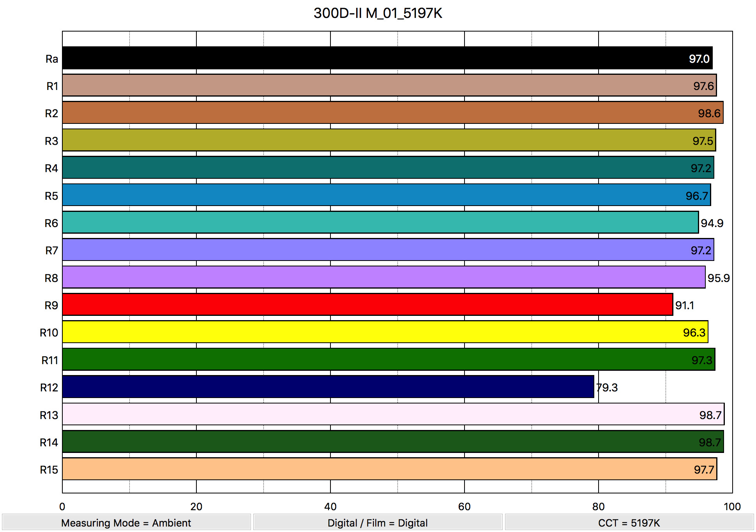Click the 97.0 value on Ra bar

699,59
